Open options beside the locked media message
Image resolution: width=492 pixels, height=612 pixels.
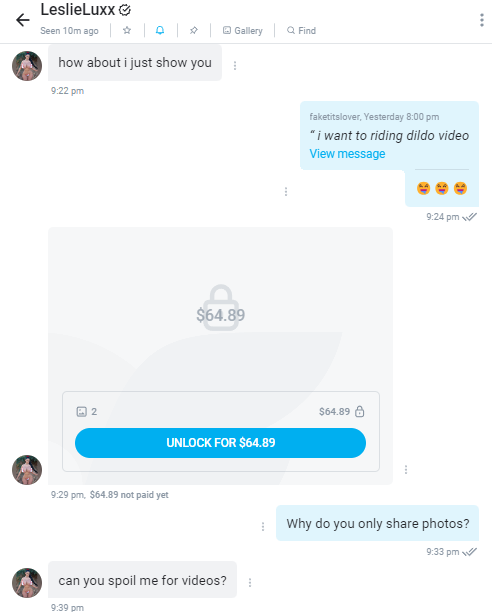coord(406,470)
